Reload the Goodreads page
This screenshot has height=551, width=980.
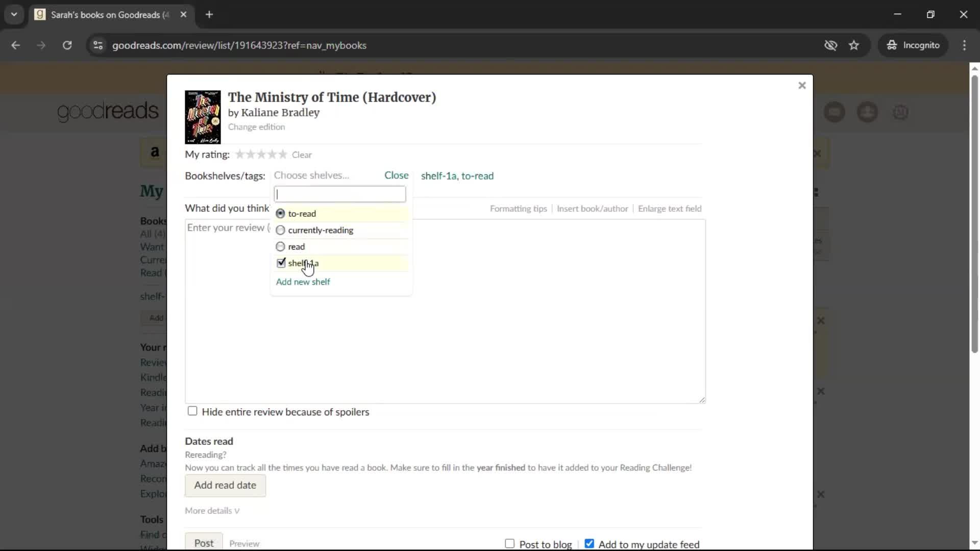pos(67,45)
